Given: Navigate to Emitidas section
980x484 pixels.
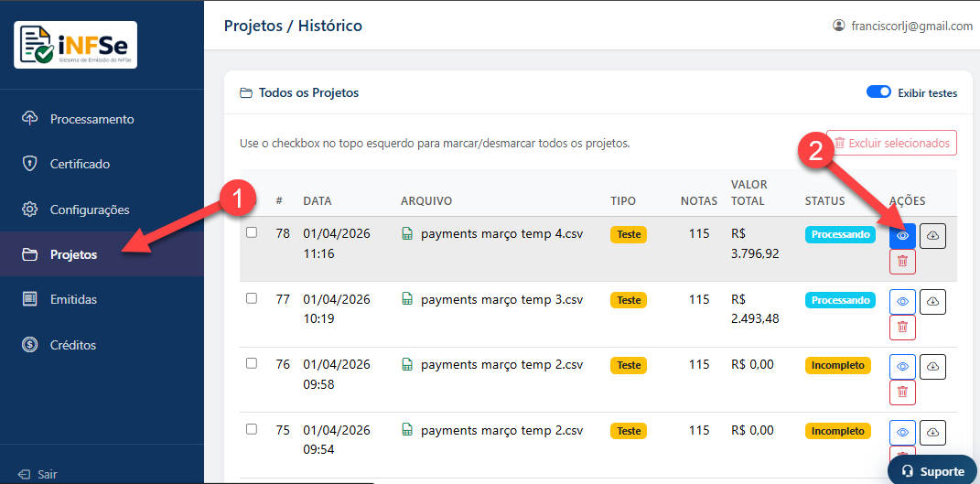Looking at the screenshot, I should point(73,299).
